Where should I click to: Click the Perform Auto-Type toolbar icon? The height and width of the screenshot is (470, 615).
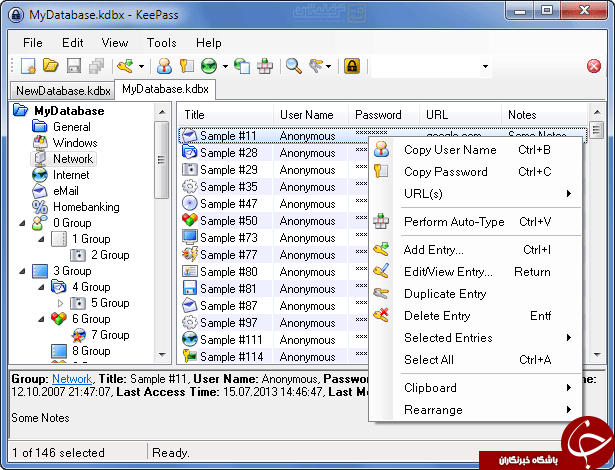coord(265,66)
